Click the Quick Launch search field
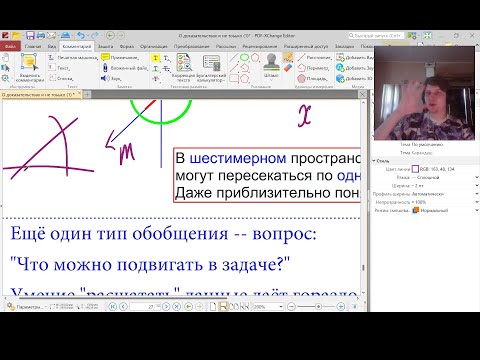Image resolution: width=480 pixels, height=360 pixels. [376, 35]
